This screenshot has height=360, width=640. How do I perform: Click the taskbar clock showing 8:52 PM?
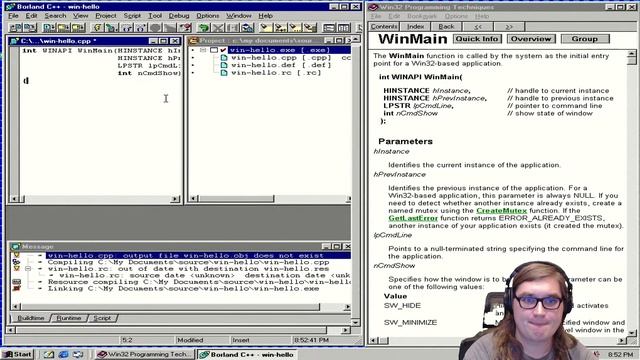pyautogui.click(x=620, y=355)
